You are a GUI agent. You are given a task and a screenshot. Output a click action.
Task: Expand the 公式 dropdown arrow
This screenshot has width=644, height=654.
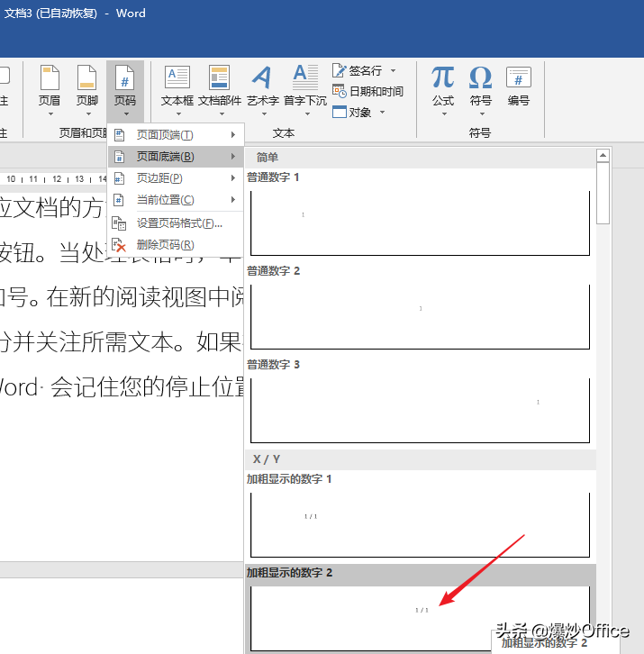[444, 114]
